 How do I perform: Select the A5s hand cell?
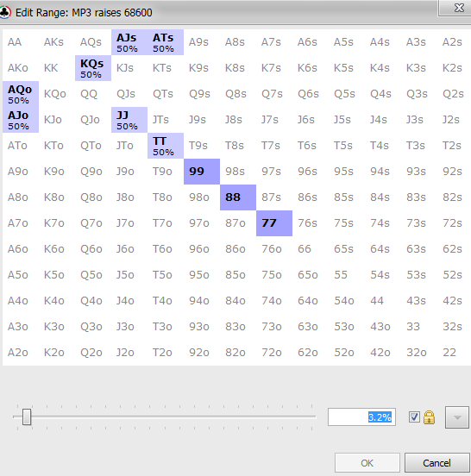[x=347, y=42]
